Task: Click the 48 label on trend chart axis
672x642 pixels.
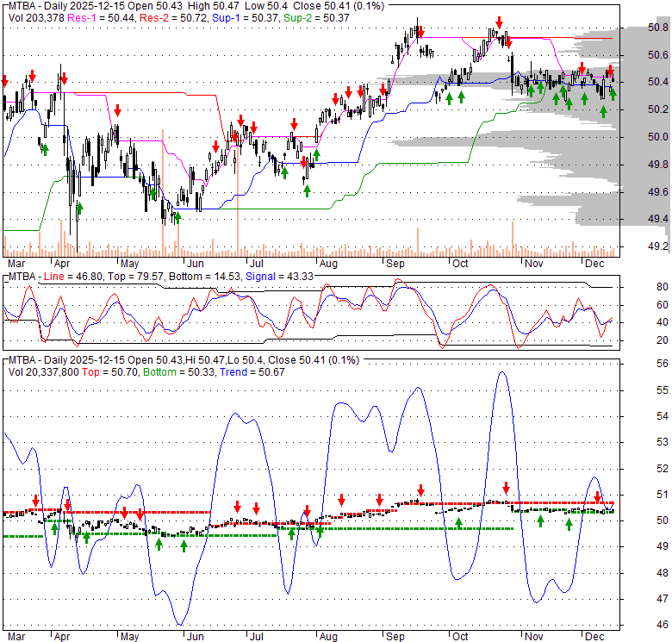Action: click(x=663, y=572)
